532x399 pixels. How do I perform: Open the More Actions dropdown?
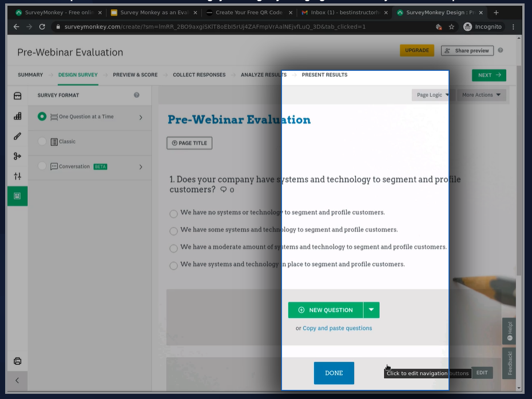(481, 95)
